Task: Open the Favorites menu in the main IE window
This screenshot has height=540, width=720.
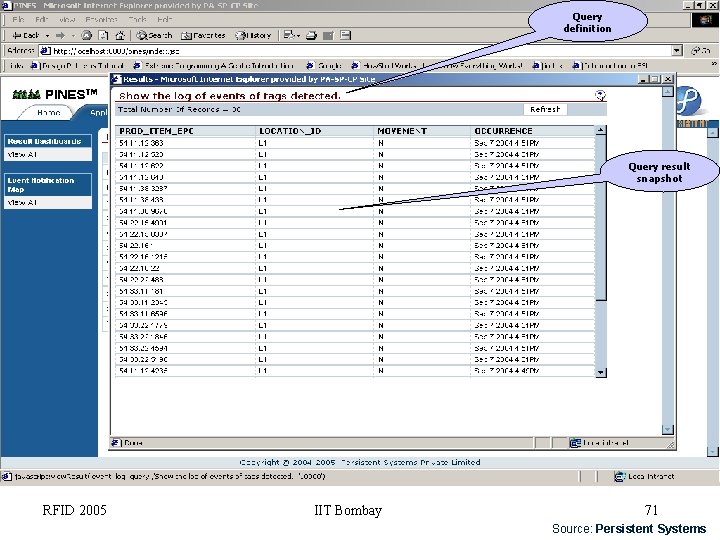Action: pyautogui.click(x=101, y=20)
